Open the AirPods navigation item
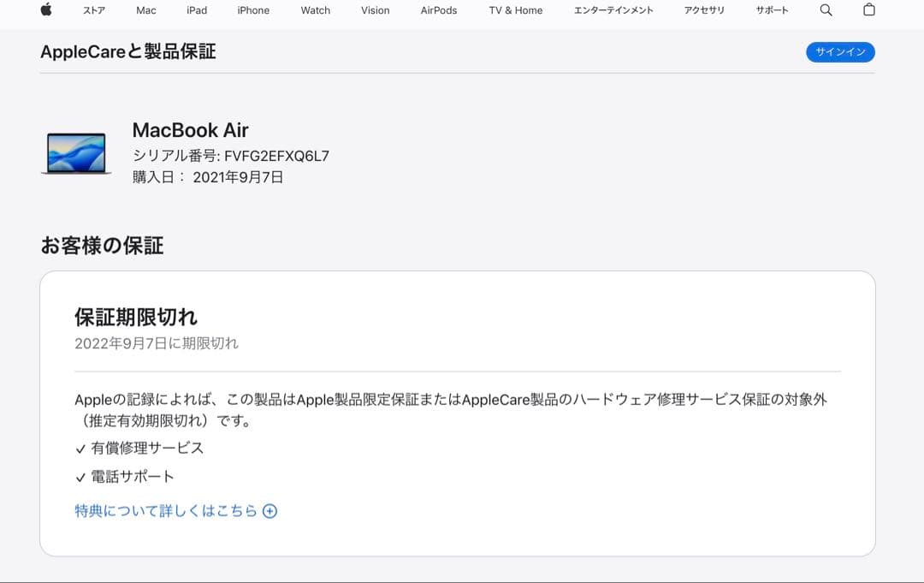Image resolution: width=924 pixels, height=583 pixels. (438, 10)
